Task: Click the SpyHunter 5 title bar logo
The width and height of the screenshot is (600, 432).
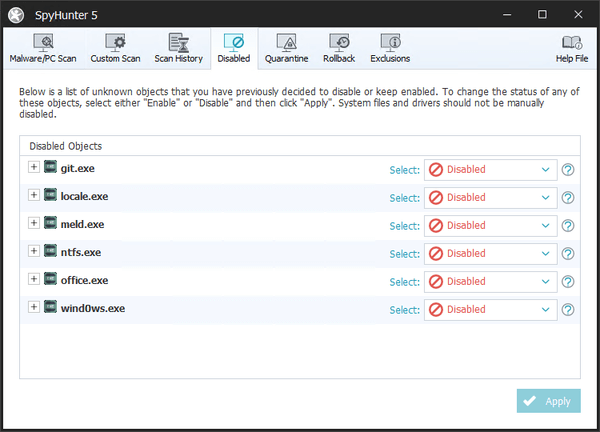Action: 17,15
